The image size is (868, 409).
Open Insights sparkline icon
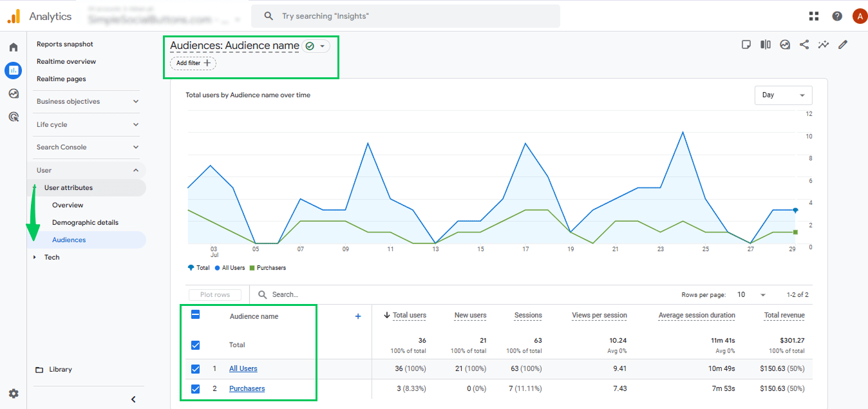[x=824, y=44]
